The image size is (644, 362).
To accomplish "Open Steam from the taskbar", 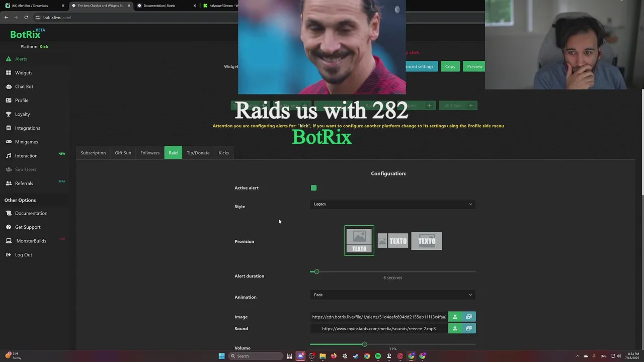I will (356, 356).
